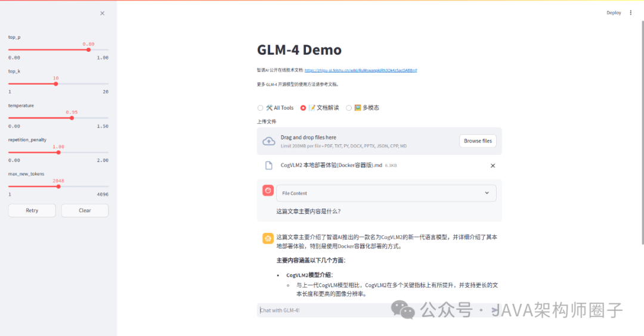Click the Browse files button
644x336 pixels.
[478, 141]
